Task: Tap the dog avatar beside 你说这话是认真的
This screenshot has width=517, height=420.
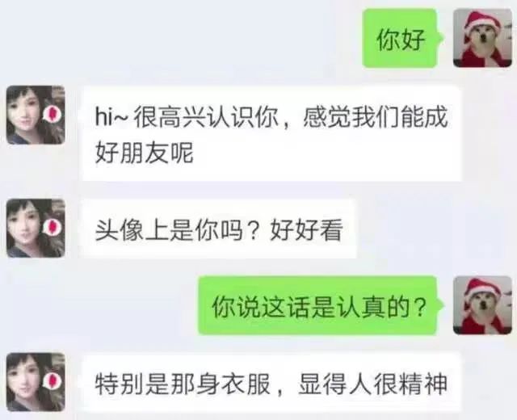Action: point(483,305)
